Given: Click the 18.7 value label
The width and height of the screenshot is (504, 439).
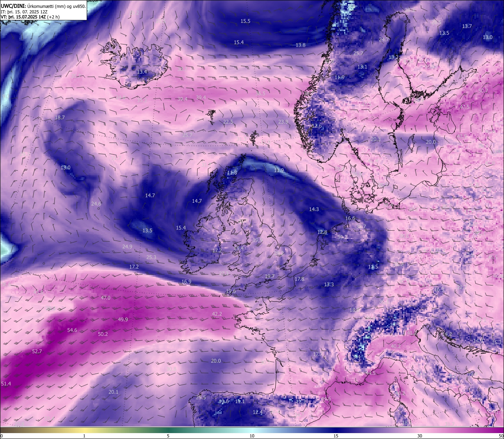Looking at the screenshot, I should coord(60,118).
